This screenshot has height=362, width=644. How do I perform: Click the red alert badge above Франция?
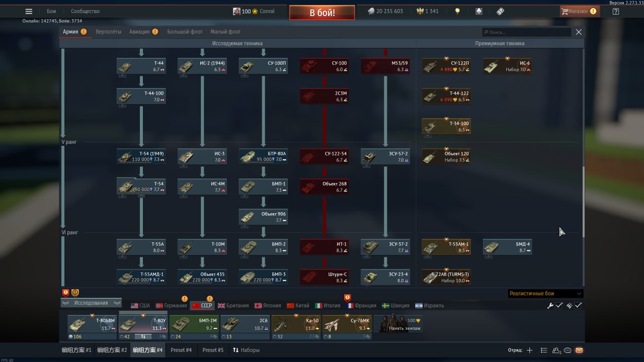347,298
